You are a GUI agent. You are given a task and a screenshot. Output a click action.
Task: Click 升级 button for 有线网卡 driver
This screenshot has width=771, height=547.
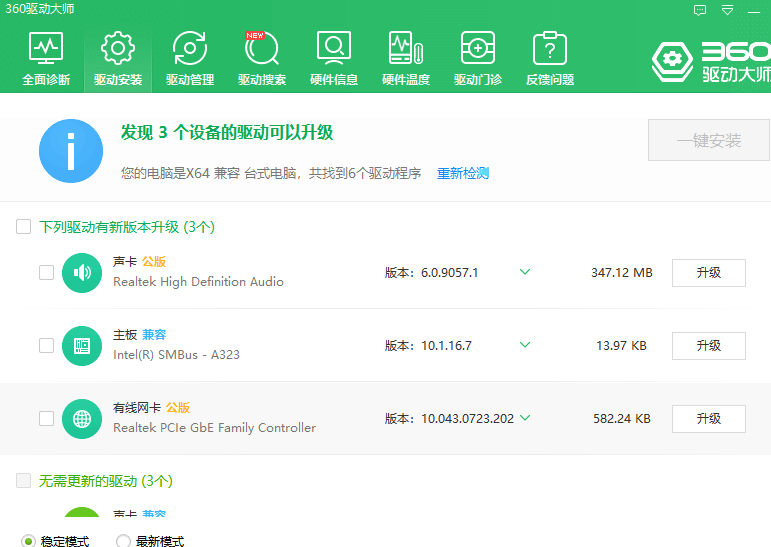point(708,418)
